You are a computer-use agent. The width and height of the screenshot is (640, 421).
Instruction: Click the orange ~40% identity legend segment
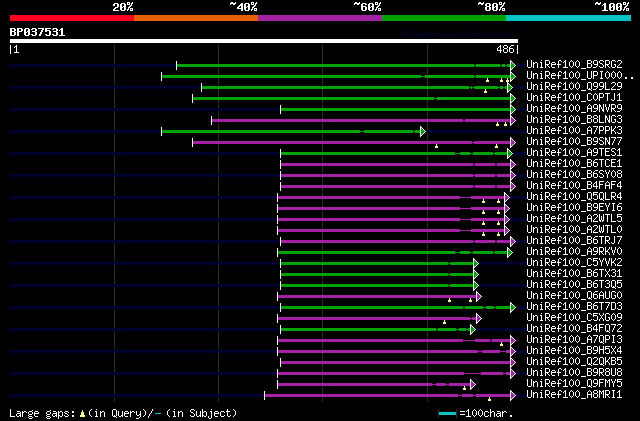point(196,18)
